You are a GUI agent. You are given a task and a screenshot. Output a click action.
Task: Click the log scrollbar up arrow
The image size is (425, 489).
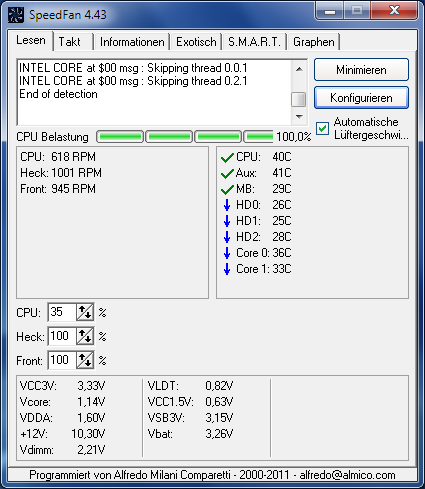(x=299, y=69)
